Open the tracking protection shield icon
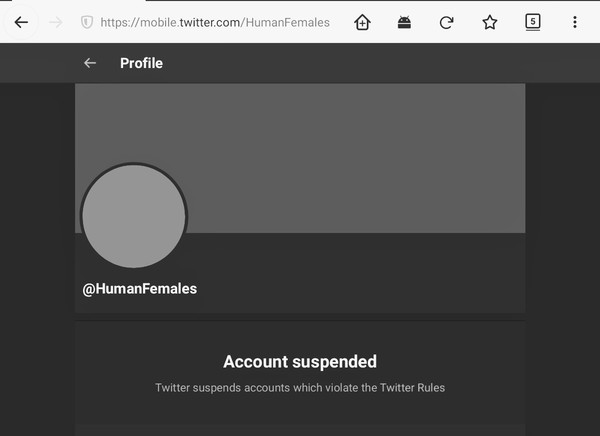This screenshot has width=600, height=436. tap(87, 22)
